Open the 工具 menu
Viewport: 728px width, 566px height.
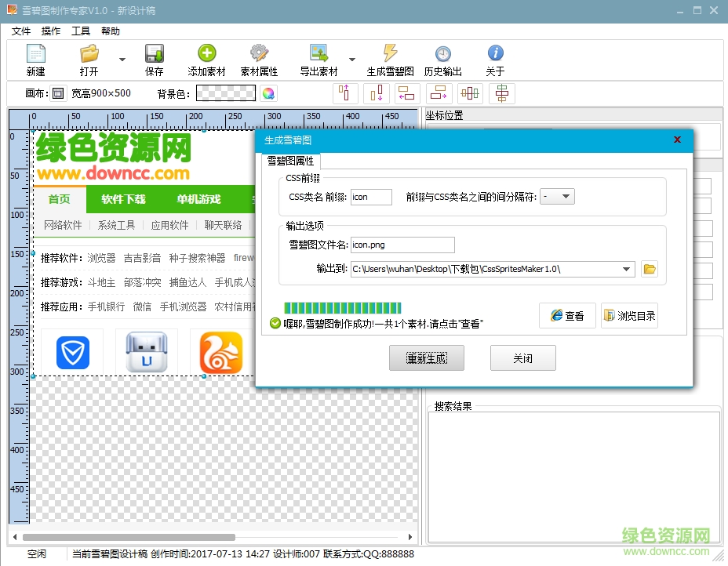[x=81, y=31]
